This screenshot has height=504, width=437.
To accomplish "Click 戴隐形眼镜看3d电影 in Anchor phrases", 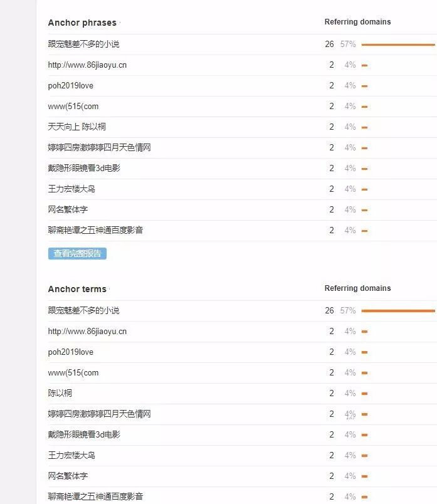I will pos(84,168).
